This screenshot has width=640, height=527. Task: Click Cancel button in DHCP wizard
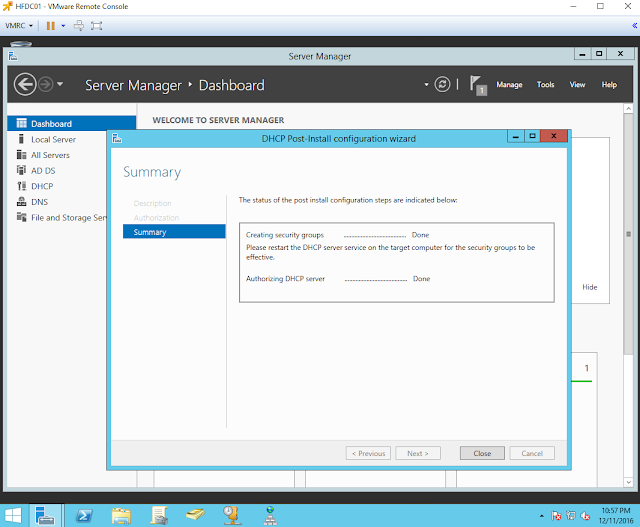pyautogui.click(x=532, y=453)
